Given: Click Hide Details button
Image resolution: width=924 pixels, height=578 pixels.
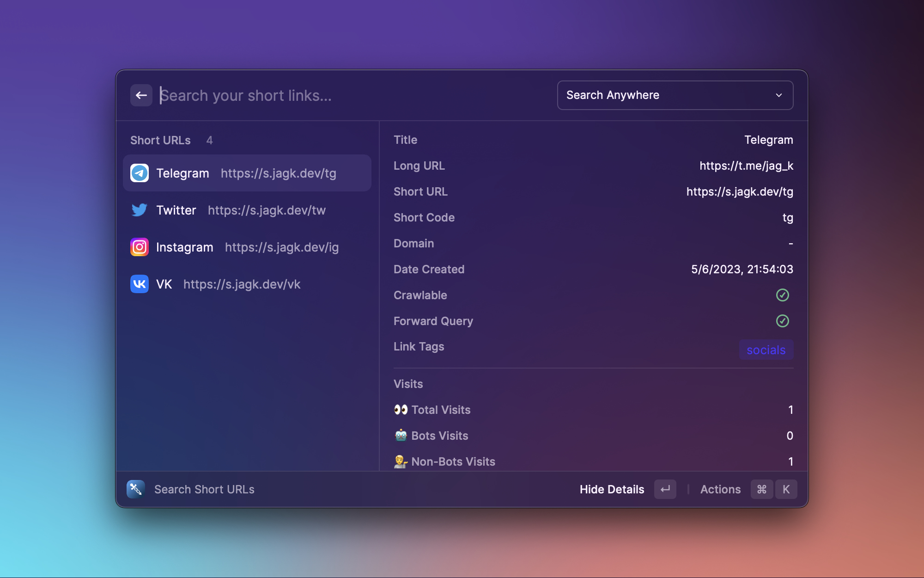Looking at the screenshot, I should 612,489.
